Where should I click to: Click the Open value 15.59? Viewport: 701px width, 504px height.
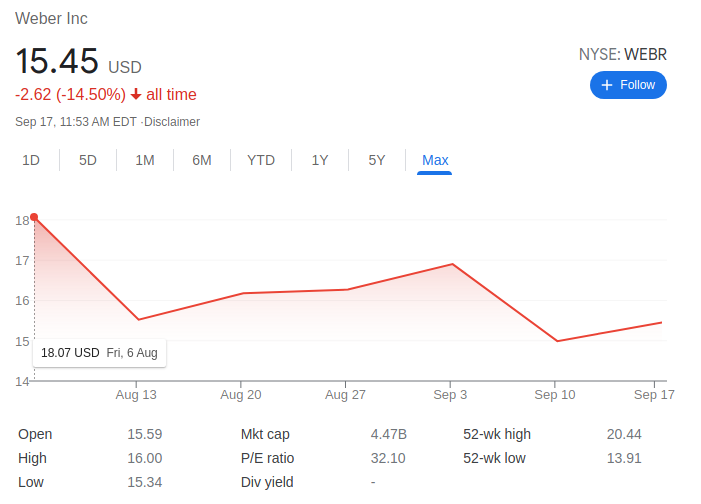coord(145,434)
